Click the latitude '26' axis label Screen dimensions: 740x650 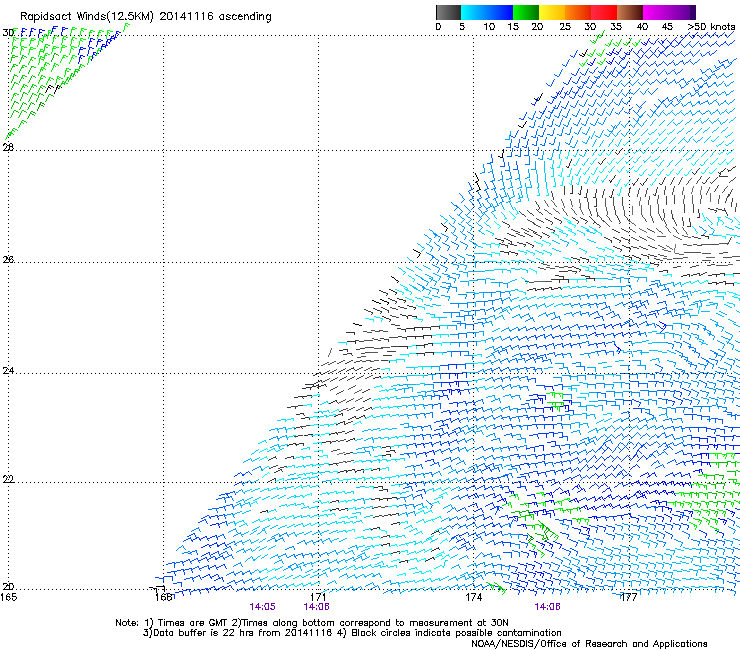coord(8,259)
